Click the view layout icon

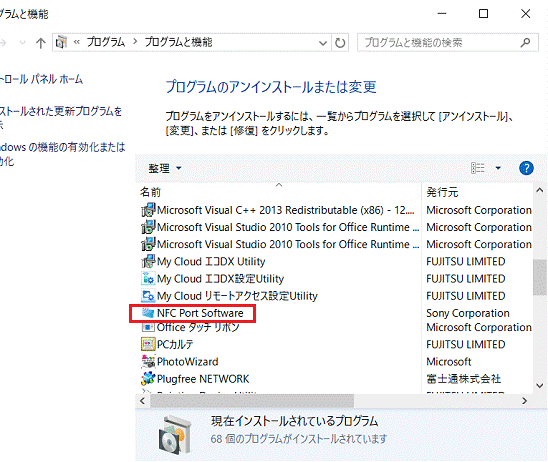pos(478,168)
